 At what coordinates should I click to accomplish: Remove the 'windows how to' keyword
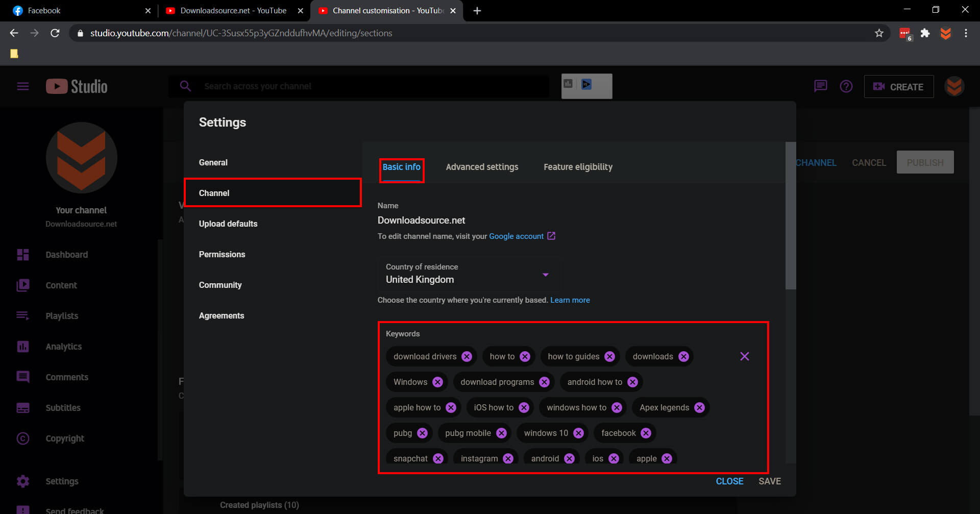(617, 407)
